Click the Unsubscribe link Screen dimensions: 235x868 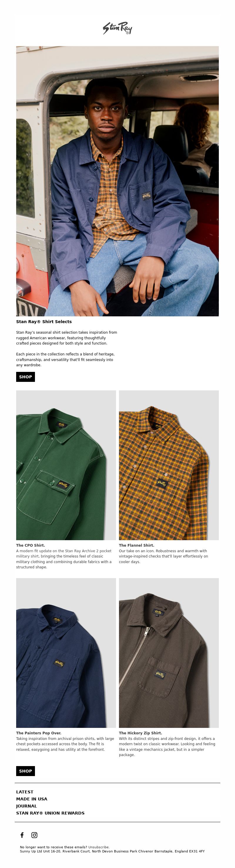[x=99, y=847]
